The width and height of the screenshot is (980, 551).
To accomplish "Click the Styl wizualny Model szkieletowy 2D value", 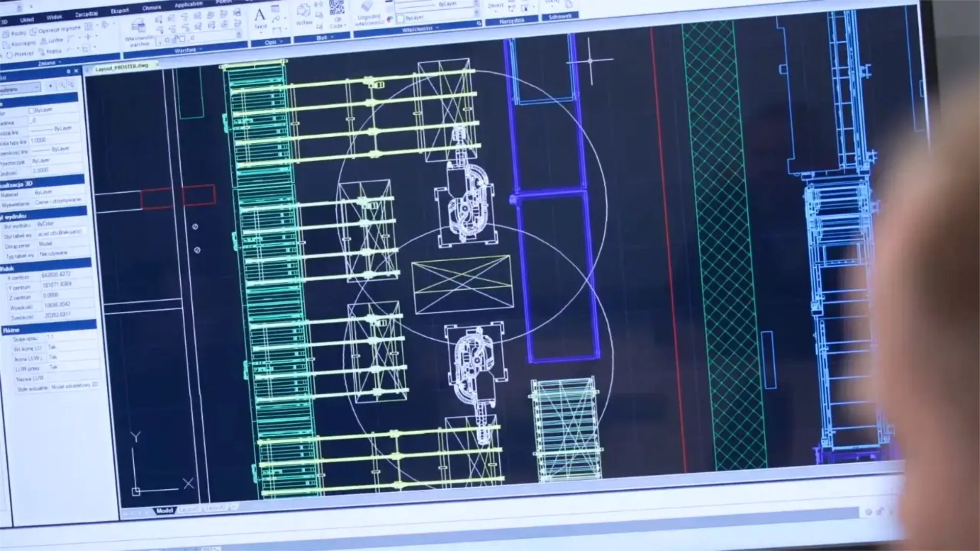I will (x=75, y=386).
